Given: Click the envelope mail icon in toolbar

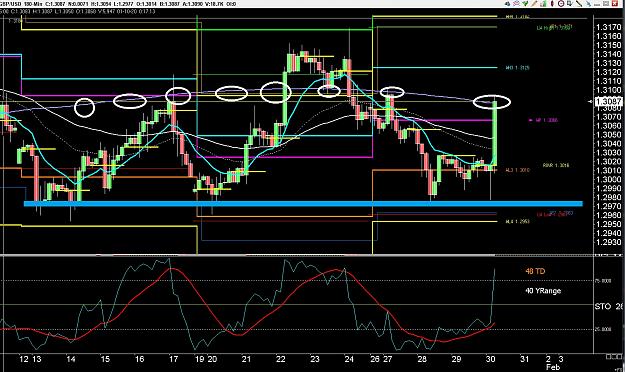Looking at the screenshot, I should pyautogui.click(x=516, y=4).
